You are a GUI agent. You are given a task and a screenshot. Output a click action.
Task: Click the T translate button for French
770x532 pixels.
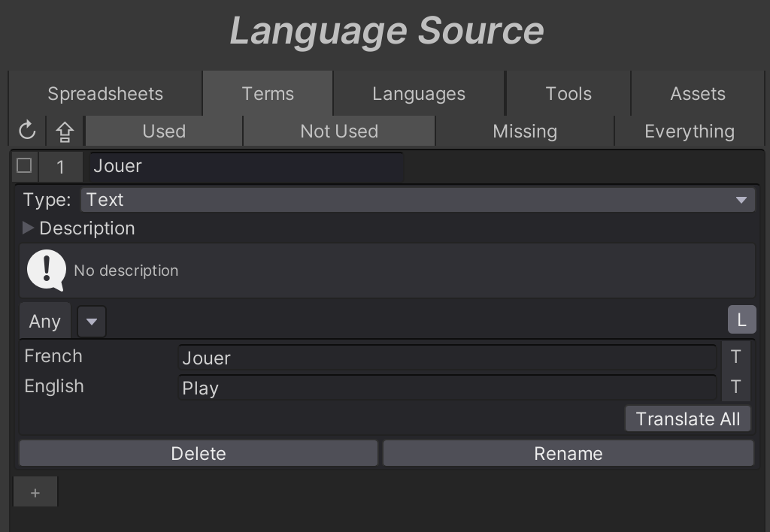pyautogui.click(x=735, y=357)
